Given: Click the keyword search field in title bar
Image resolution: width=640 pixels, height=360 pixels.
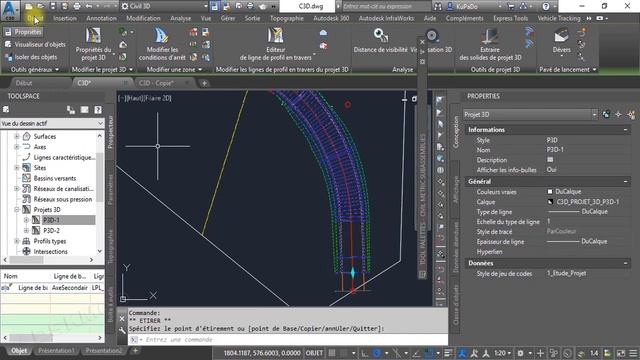Looking at the screenshot, I should pos(386,6).
